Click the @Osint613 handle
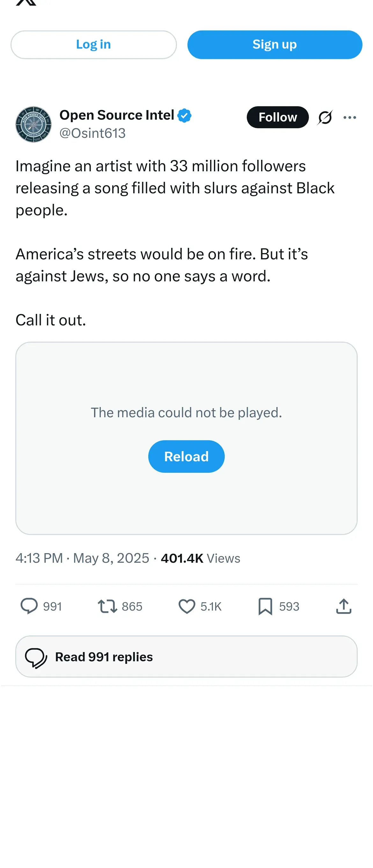The width and height of the screenshot is (373, 868). click(92, 133)
